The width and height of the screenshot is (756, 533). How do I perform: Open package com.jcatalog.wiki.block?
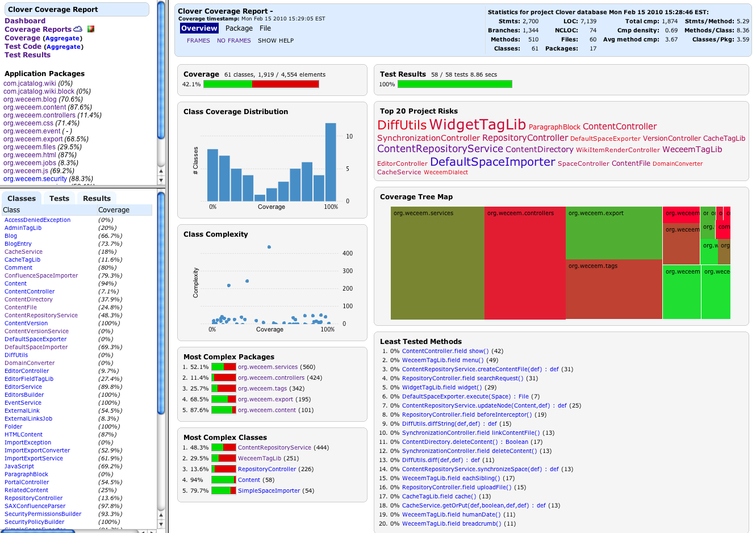[39, 91]
